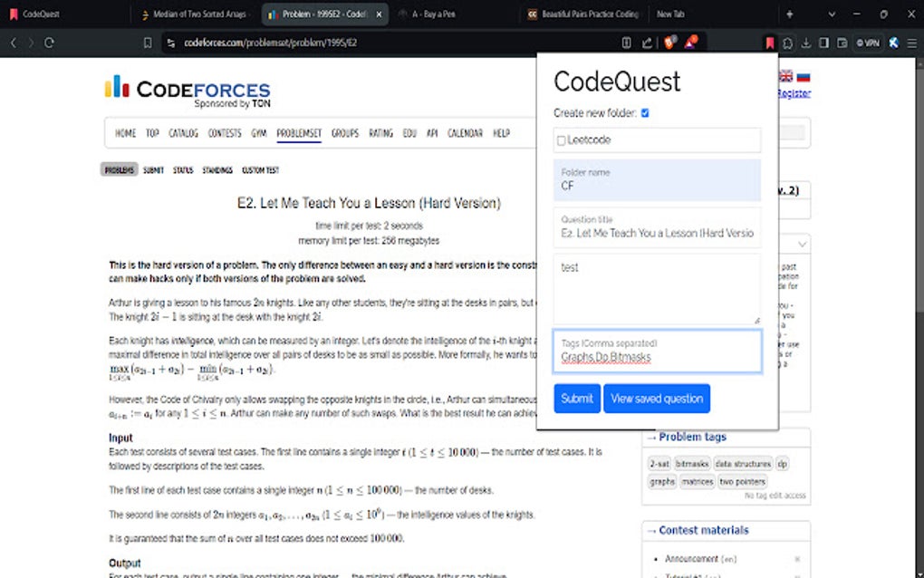
Task: Open the Brave sidebar panel icon
Action: coord(823,43)
